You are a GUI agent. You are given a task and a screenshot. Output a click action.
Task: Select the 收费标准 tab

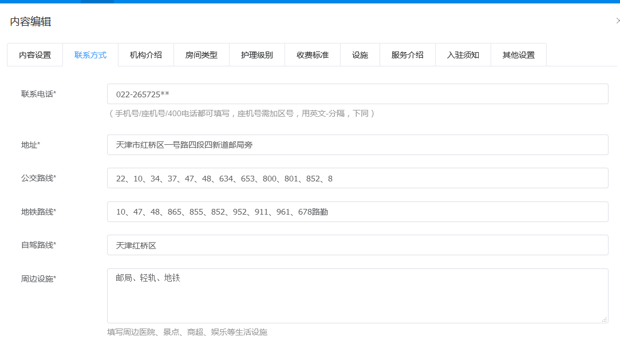coord(313,54)
